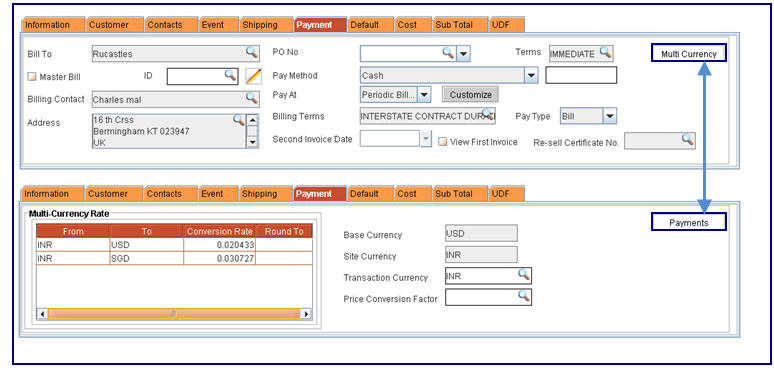The width and height of the screenshot is (774, 371).
Task: Open the Billing Terms lookup magnifier
Action: (x=489, y=114)
